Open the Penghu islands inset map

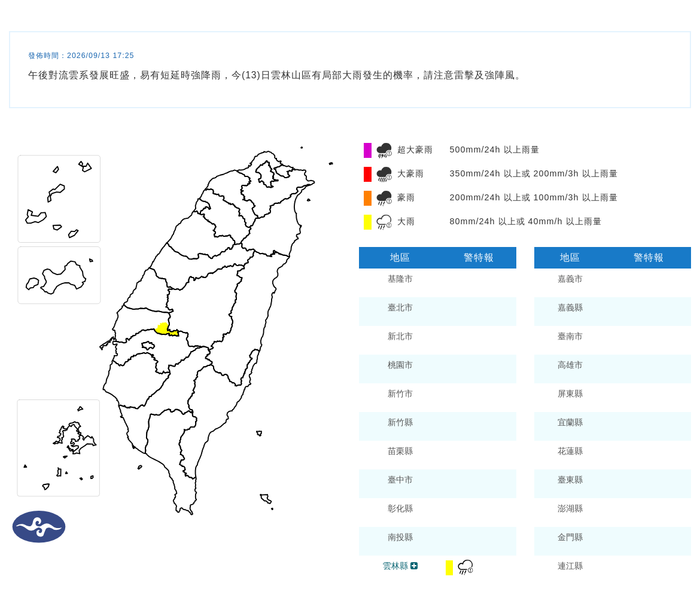(59, 448)
